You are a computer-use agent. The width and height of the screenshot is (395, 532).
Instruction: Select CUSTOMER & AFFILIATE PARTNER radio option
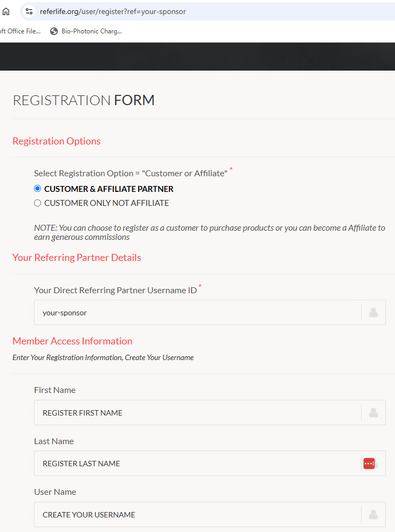[37, 189]
